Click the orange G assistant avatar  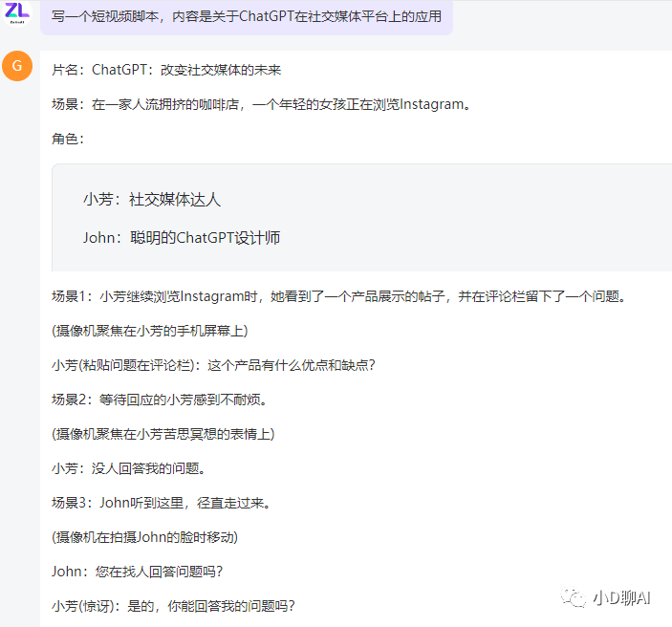[x=17, y=66]
